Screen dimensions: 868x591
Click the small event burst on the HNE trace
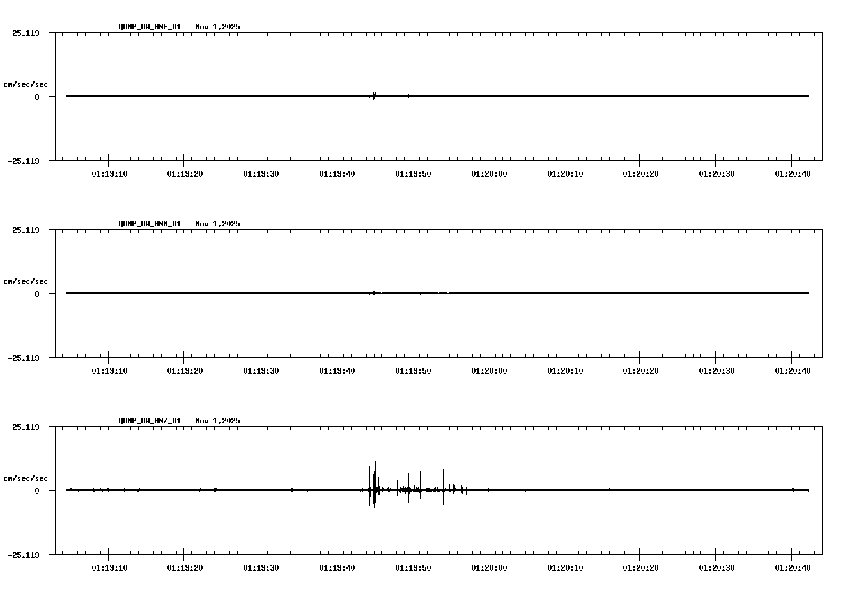(x=374, y=95)
